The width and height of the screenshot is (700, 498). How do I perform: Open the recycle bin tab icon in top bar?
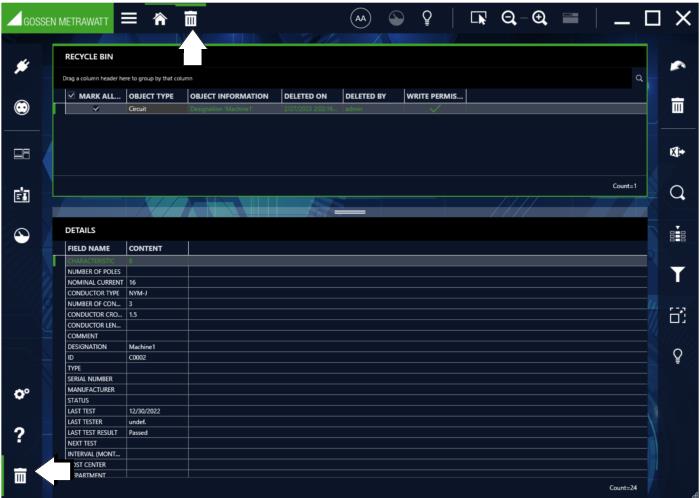point(191,19)
